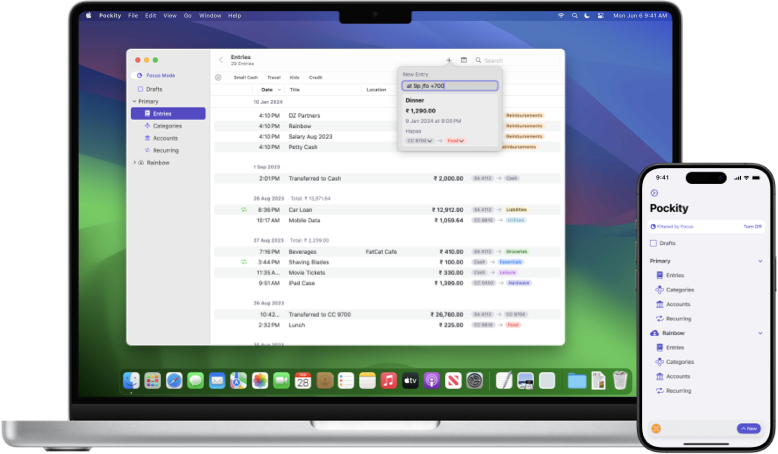Open the File menu

coord(133,16)
